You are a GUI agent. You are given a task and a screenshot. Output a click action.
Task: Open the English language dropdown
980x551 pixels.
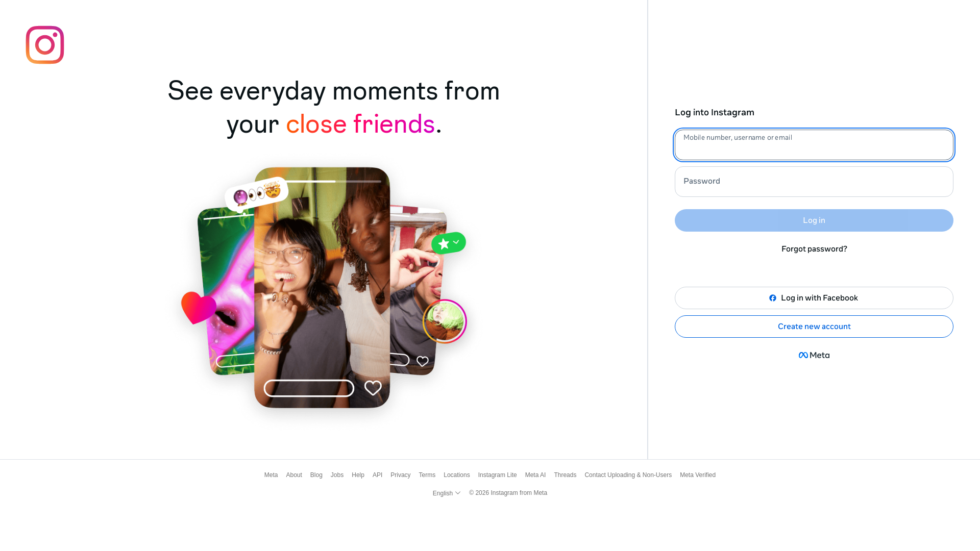(447, 493)
